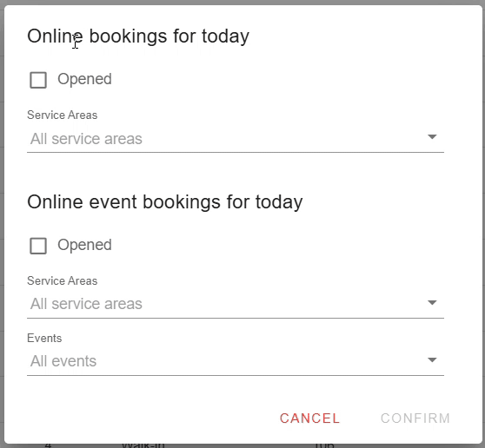Image resolution: width=485 pixels, height=448 pixels.
Task: Select the All service areas field for online bookings
Action: coord(236,139)
